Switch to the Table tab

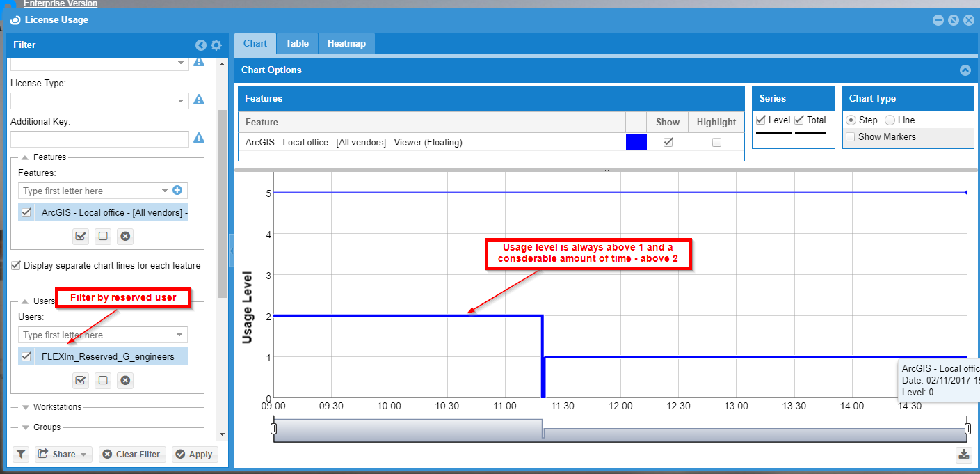pyautogui.click(x=297, y=44)
